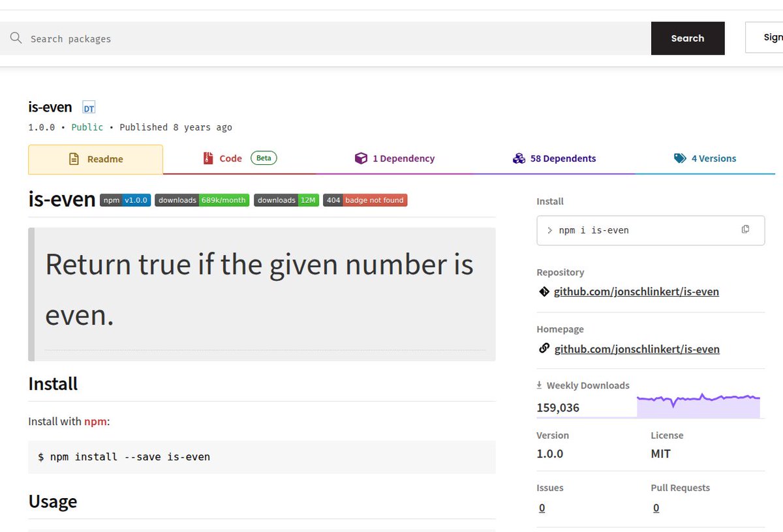
Task: Copy install command via copy icon
Action: click(x=745, y=229)
